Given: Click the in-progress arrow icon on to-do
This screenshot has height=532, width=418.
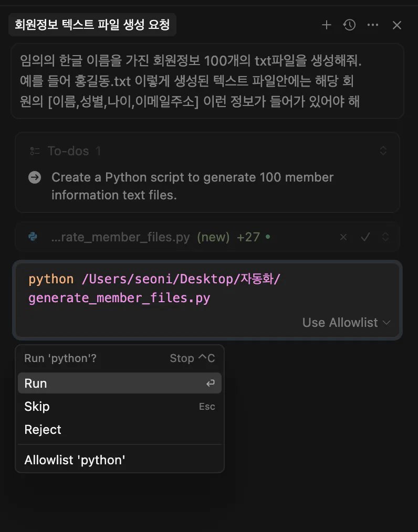Looking at the screenshot, I should coord(35,177).
